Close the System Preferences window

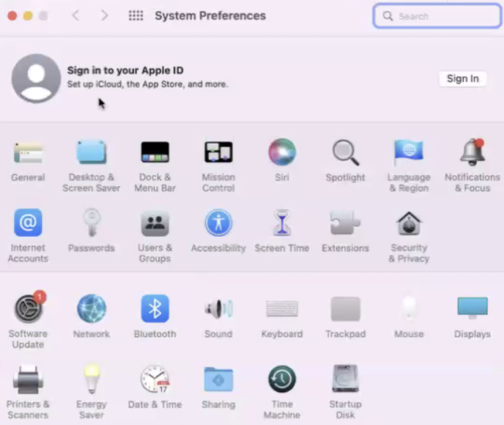[x=12, y=15]
